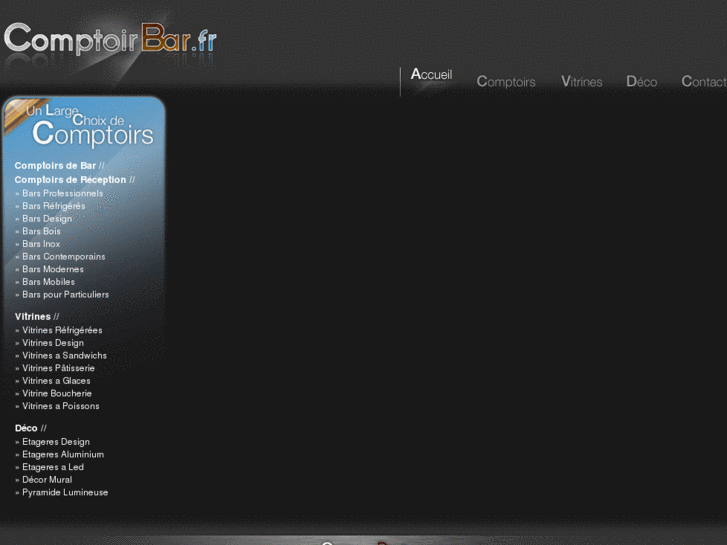The image size is (727, 545).
Task: Go to Bars Professionnels
Action: coord(63,193)
